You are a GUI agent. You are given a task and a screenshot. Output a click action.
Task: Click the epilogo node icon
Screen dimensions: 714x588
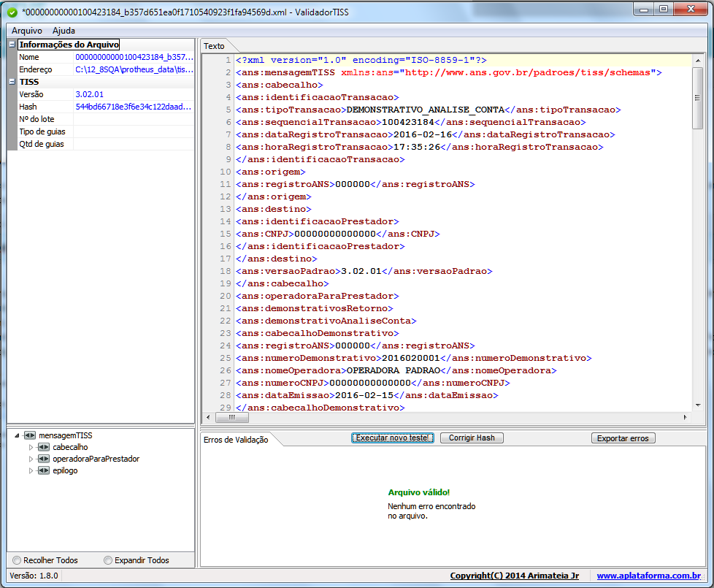[x=44, y=470]
